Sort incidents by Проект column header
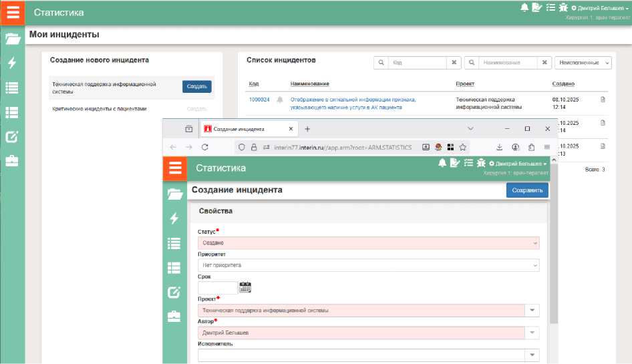This screenshot has width=632, height=364. pyautogui.click(x=465, y=84)
